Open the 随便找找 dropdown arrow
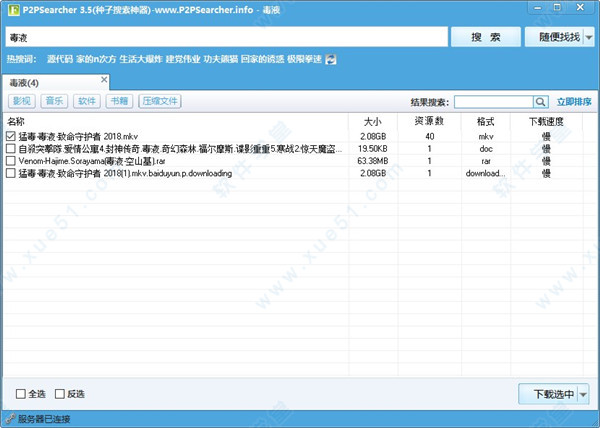600x428 pixels. pyautogui.click(x=589, y=37)
